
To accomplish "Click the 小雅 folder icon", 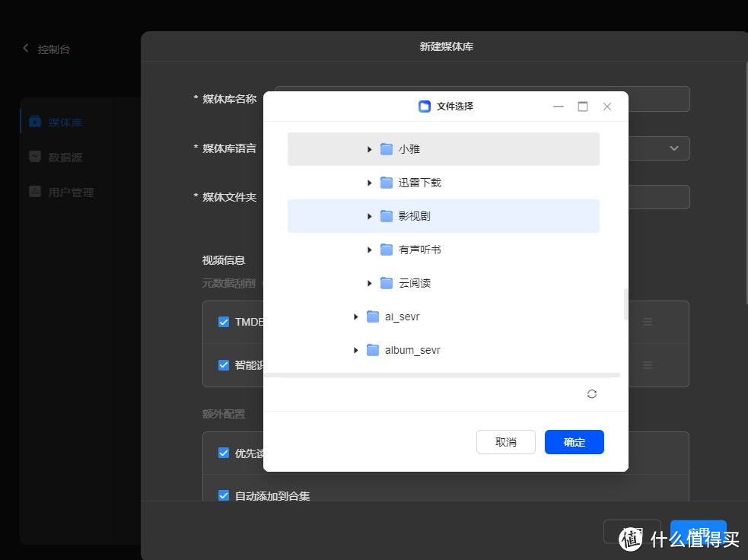I will click(386, 149).
